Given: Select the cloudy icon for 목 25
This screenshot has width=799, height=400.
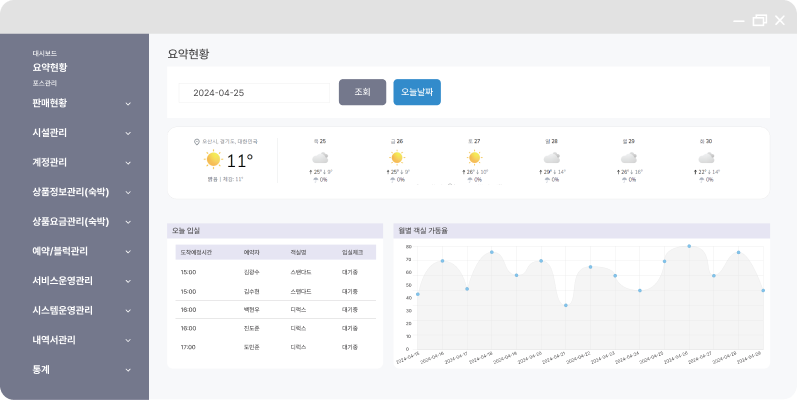Looking at the screenshot, I should (320, 157).
